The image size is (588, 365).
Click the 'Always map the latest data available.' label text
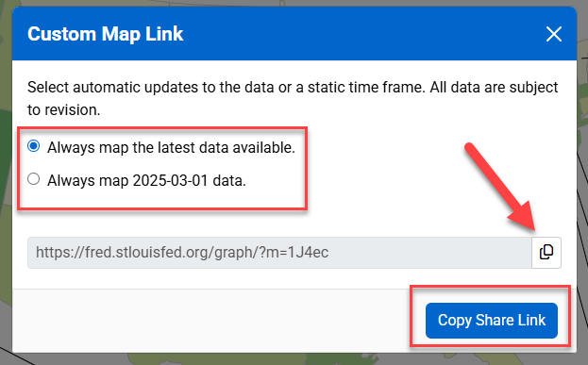coord(172,148)
